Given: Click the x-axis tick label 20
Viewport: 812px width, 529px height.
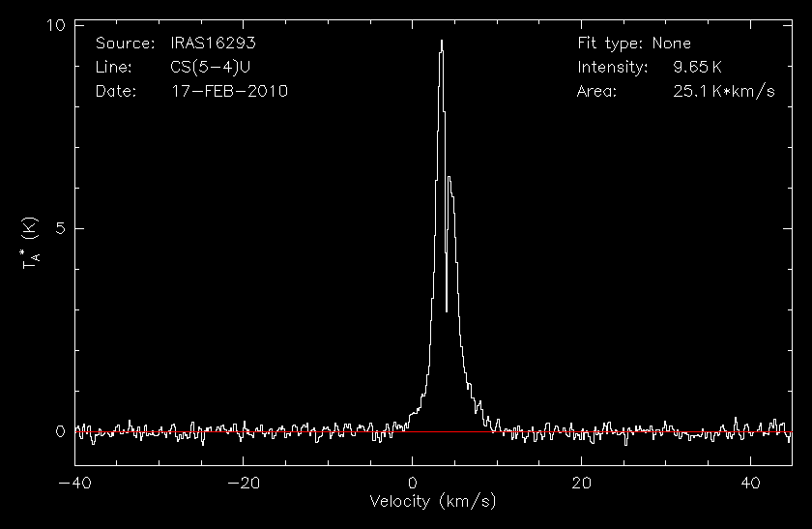Looking at the screenshot, I should (x=581, y=483).
